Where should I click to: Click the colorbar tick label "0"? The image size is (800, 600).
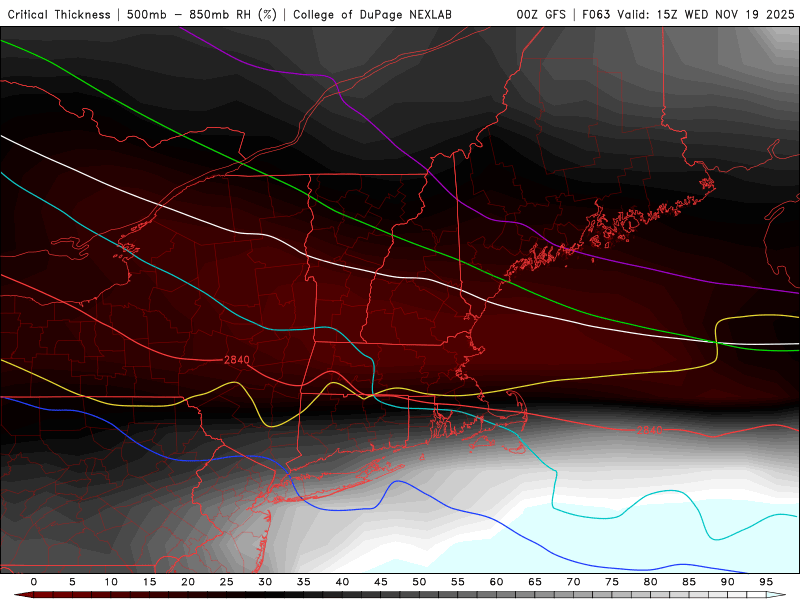tap(34, 582)
